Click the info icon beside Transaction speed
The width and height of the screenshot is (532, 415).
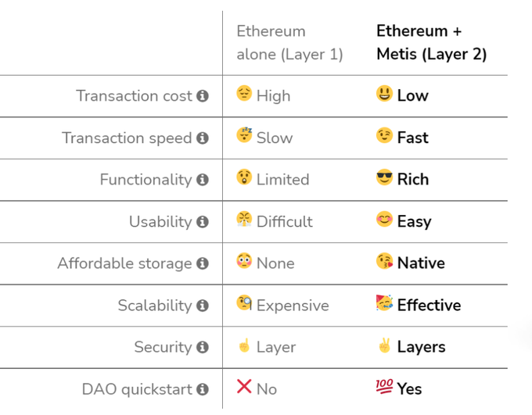pyautogui.click(x=203, y=138)
